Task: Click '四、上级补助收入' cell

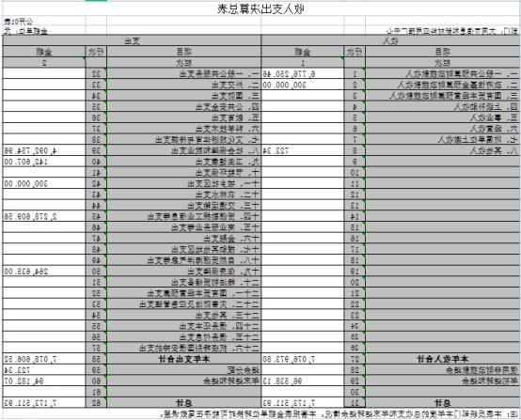Action: (443, 106)
